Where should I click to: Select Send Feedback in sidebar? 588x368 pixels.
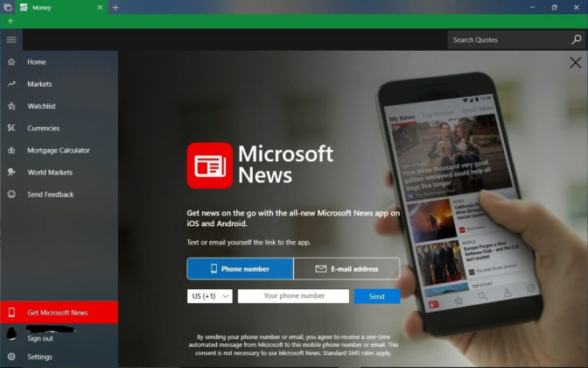tap(59, 195)
